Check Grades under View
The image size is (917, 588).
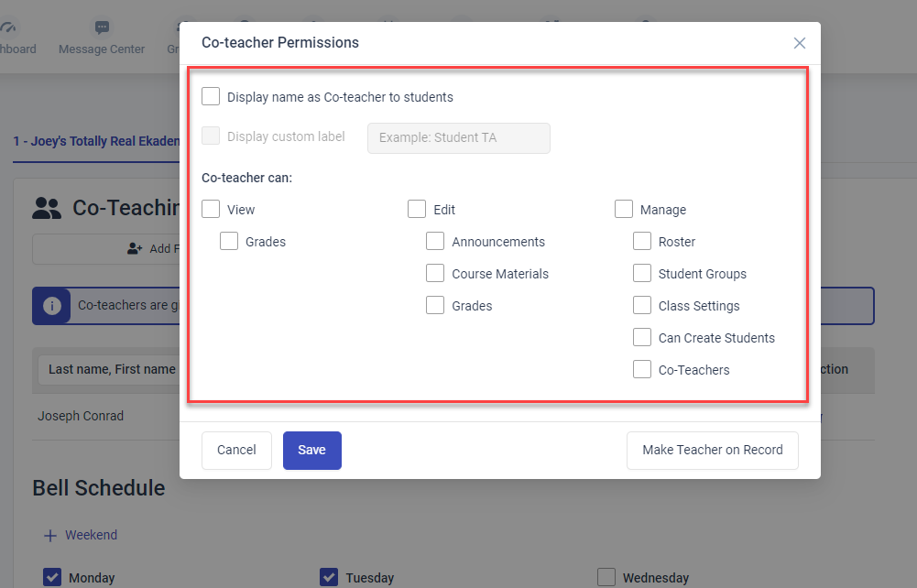click(x=229, y=242)
